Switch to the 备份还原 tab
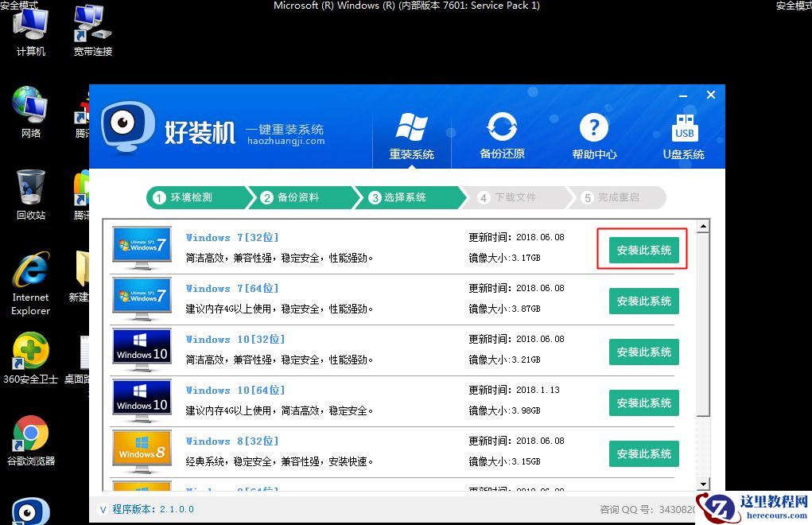Screen dimensions: 812x525 pos(503,135)
